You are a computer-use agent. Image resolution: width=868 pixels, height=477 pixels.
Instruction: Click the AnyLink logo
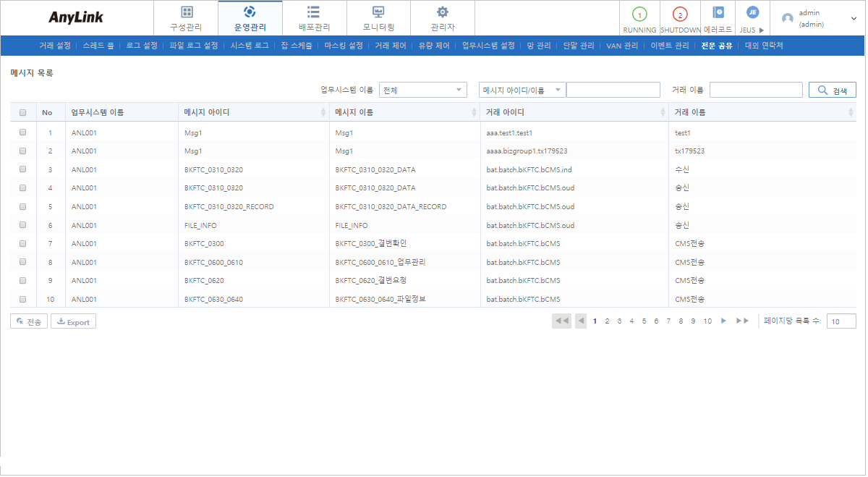point(76,17)
